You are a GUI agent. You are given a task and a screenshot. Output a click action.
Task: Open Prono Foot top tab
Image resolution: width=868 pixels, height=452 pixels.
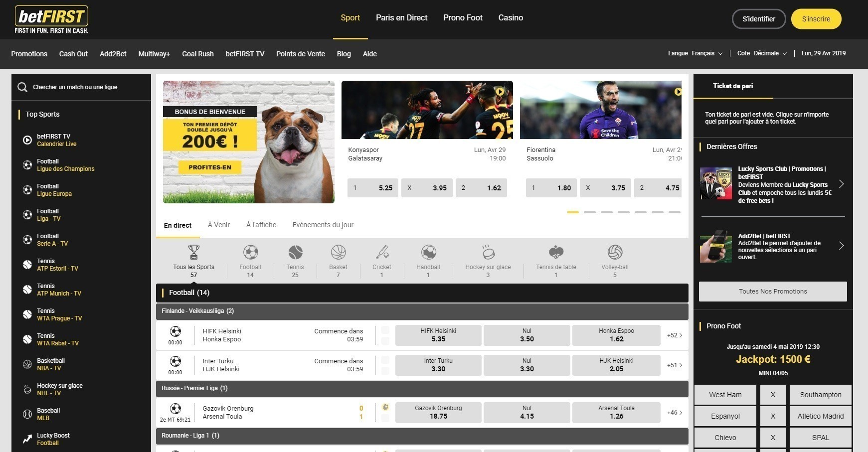pos(463,18)
